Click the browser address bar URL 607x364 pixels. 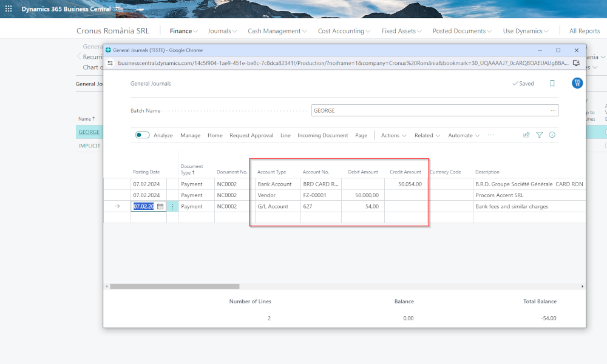click(343, 62)
